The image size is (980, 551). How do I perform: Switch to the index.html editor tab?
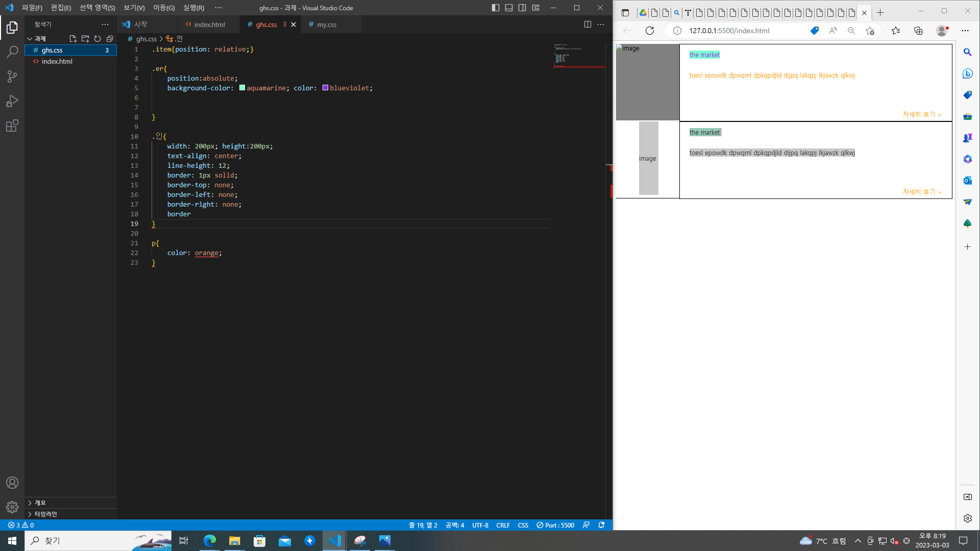pyautogui.click(x=209, y=24)
